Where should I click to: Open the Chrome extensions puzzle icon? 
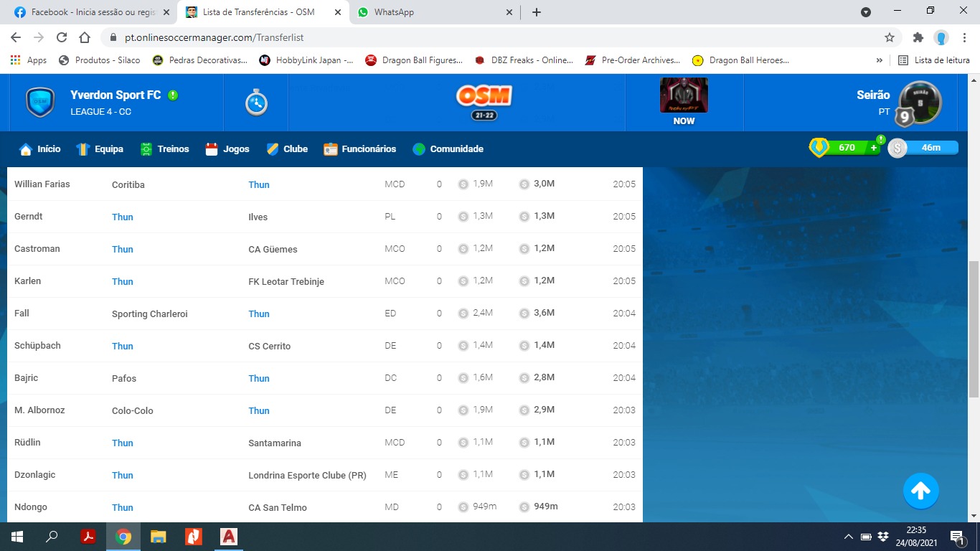tap(918, 37)
